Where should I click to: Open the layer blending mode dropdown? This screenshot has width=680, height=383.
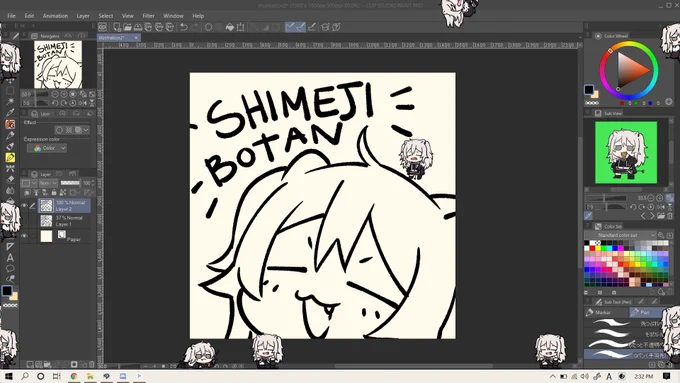pyautogui.click(x=48, y=183)
